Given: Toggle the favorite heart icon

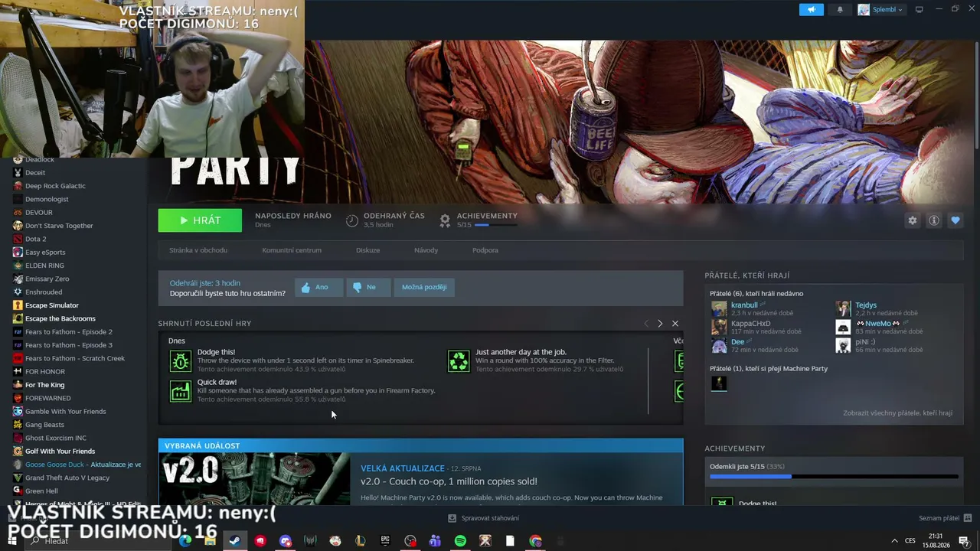Looking at the screenshot, I should pos(955,220).
